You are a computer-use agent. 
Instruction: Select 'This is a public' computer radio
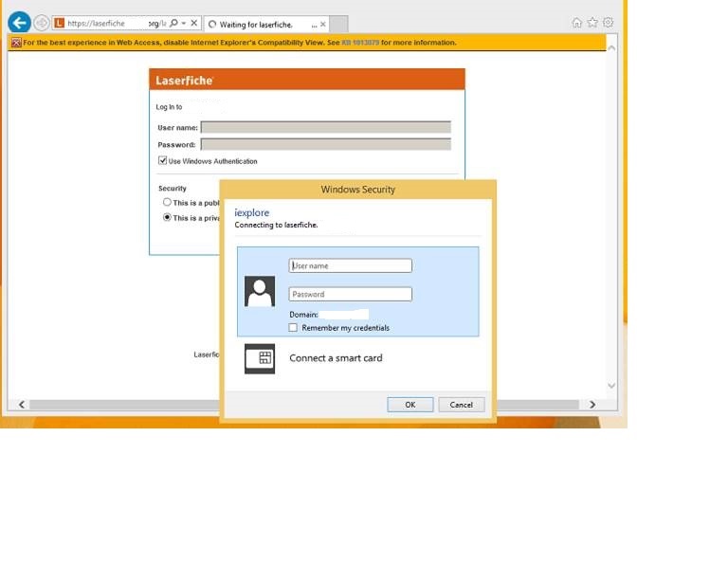coord(167,202)
